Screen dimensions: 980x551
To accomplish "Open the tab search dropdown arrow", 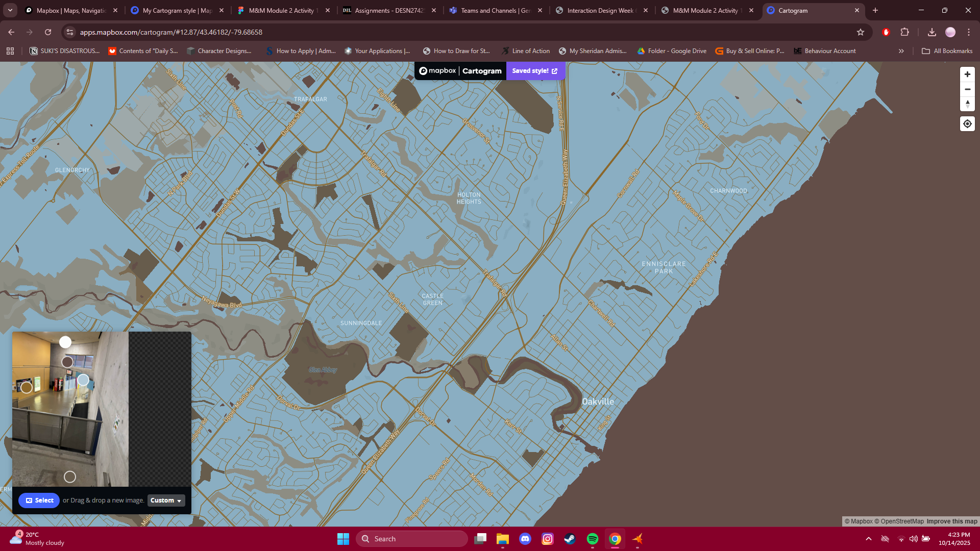I will click(10, 10).
